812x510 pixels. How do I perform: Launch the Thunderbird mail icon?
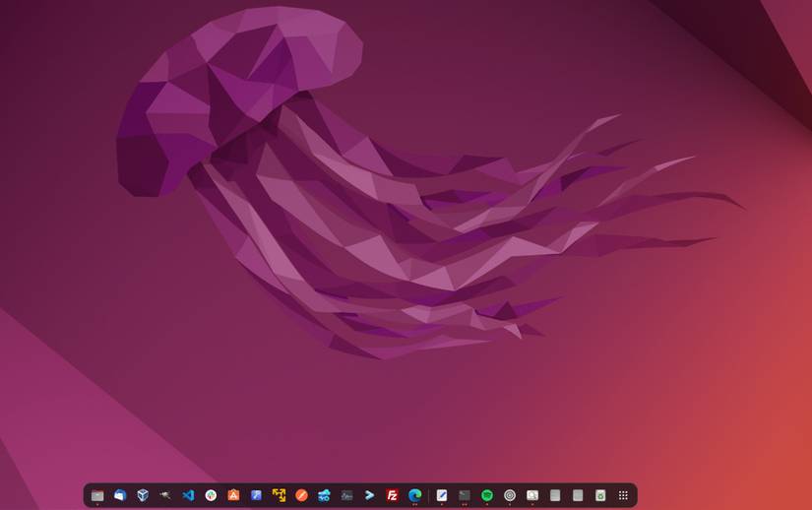coord(120,495)
